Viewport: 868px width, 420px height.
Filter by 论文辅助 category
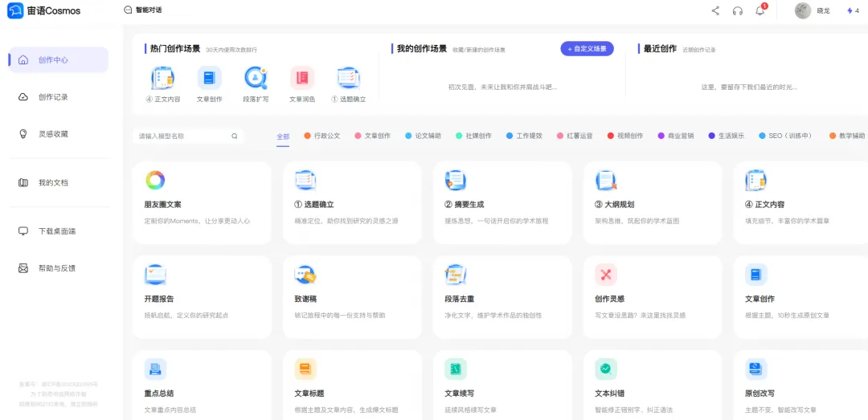point(424,136)
